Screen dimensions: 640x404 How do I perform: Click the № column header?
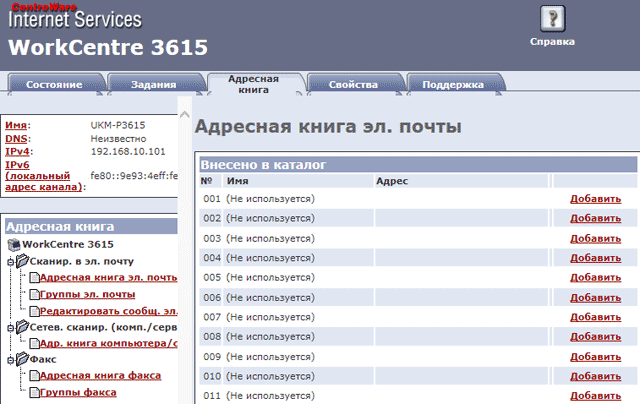(207, 181)
